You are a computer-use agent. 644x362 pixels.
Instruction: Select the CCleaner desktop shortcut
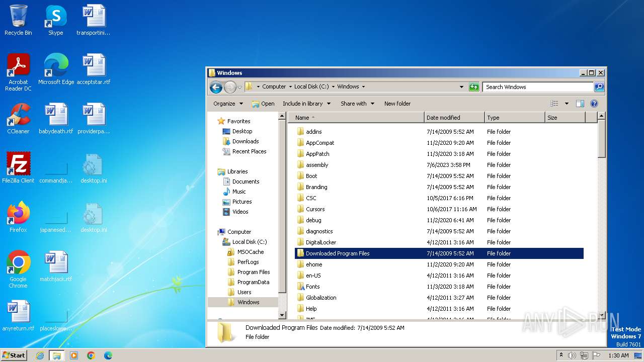point(18,119)
